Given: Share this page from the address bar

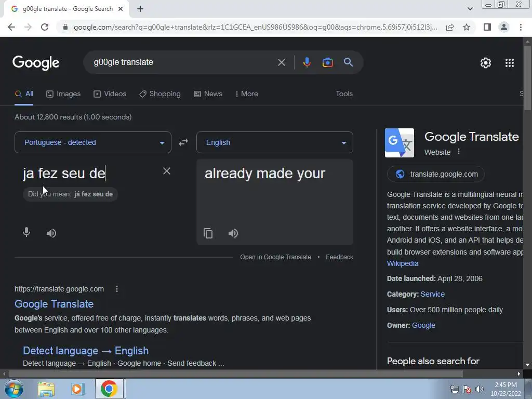Looking at the screenshot, I should click(x=450, y=27).
